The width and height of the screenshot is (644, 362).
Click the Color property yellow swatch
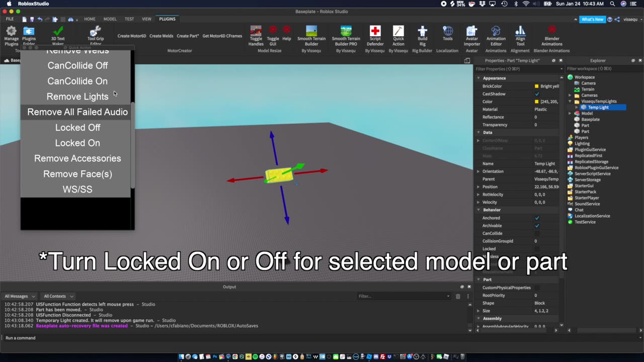[537, 102]
